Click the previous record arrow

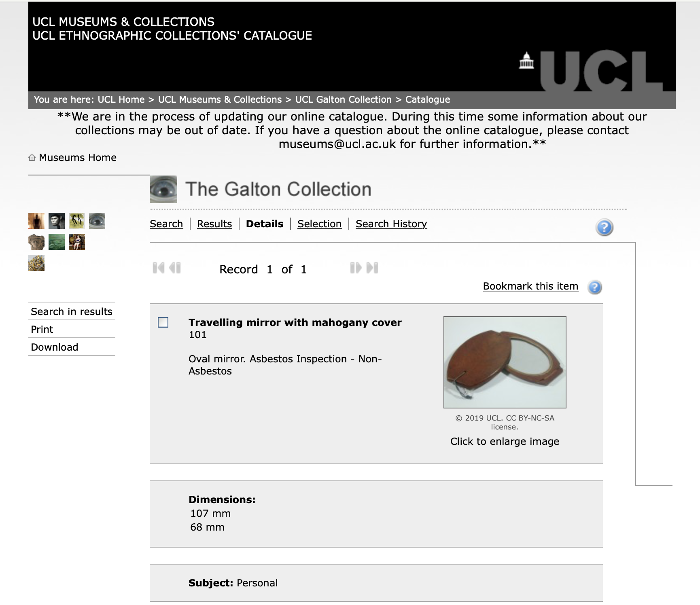coord(175,268)
